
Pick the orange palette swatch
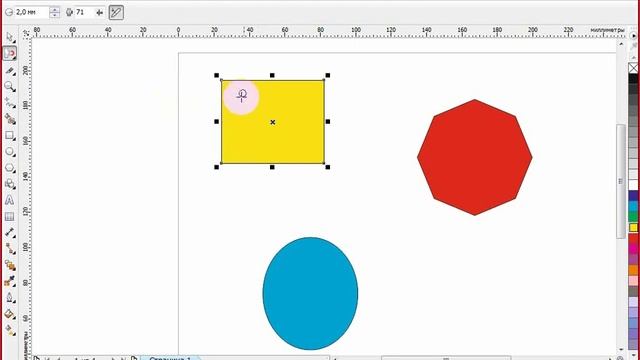point(633,270)
